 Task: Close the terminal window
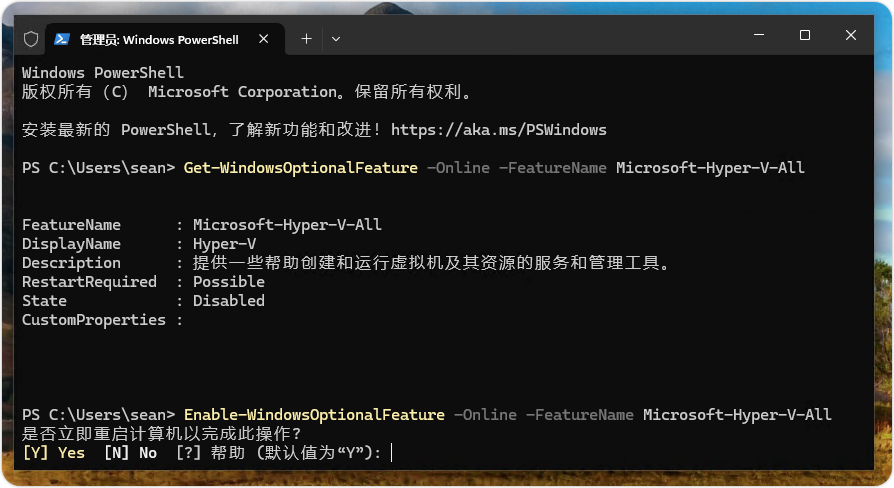[851, 35]
